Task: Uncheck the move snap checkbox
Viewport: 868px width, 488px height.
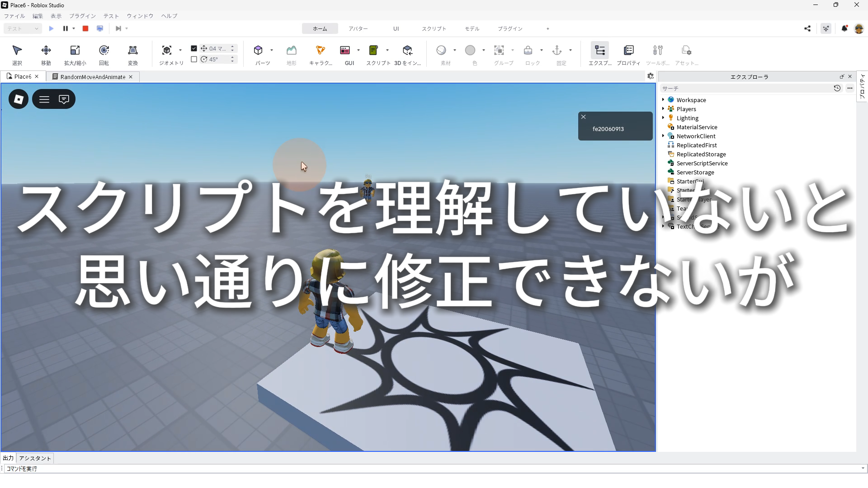Action: click(194, 48)
